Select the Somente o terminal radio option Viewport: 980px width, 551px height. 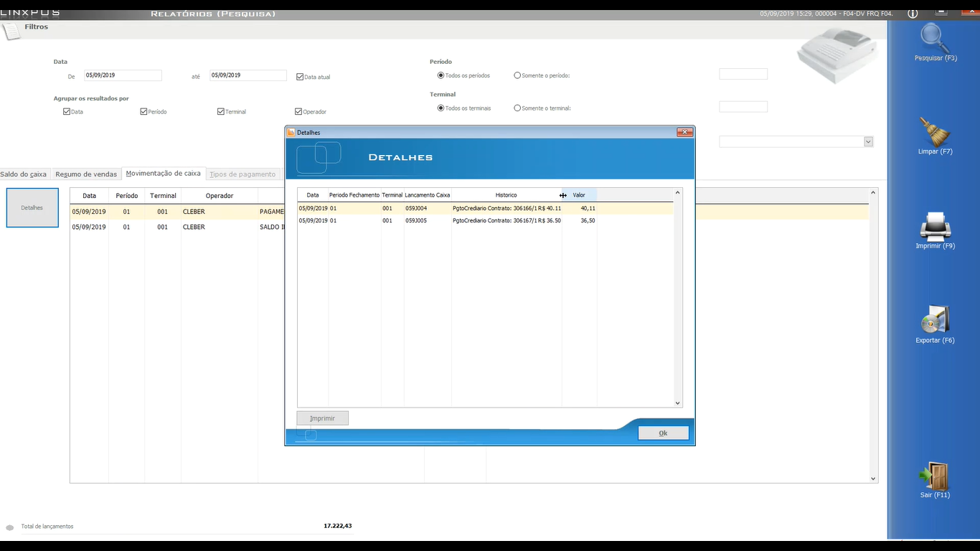click(x=517, y=108)
